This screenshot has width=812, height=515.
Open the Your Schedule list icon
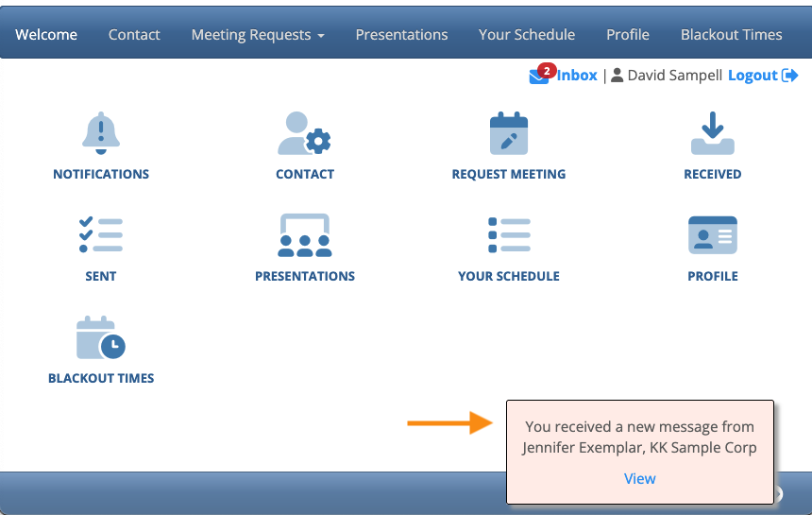[509, 234]
